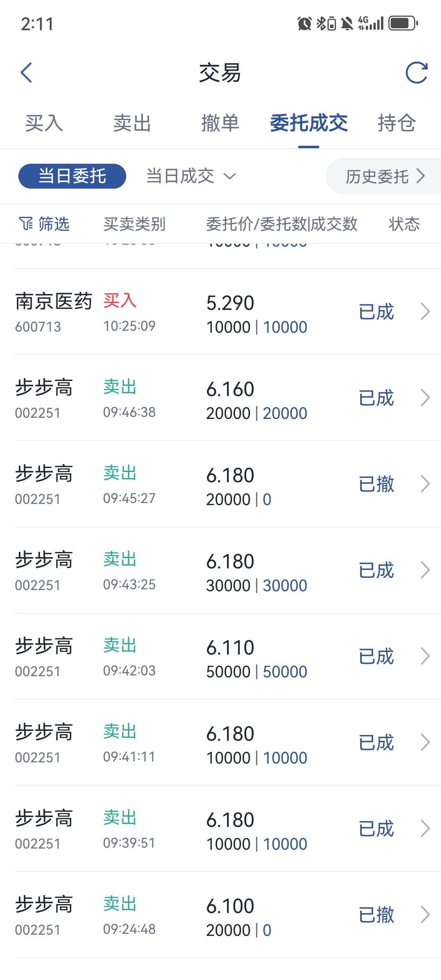Tap the back arrow icon
The image size is (441, 980).
coord(26,73)
